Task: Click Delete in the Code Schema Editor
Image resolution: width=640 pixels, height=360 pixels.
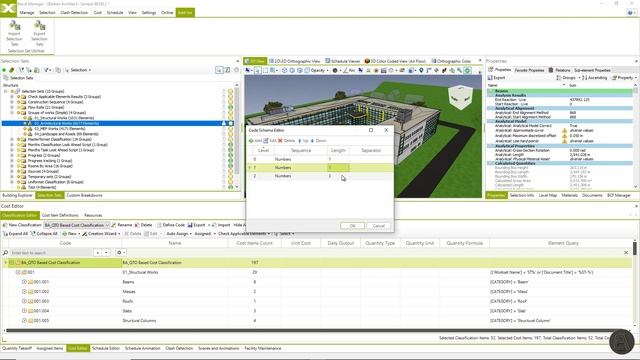Action: coord(286,141)
